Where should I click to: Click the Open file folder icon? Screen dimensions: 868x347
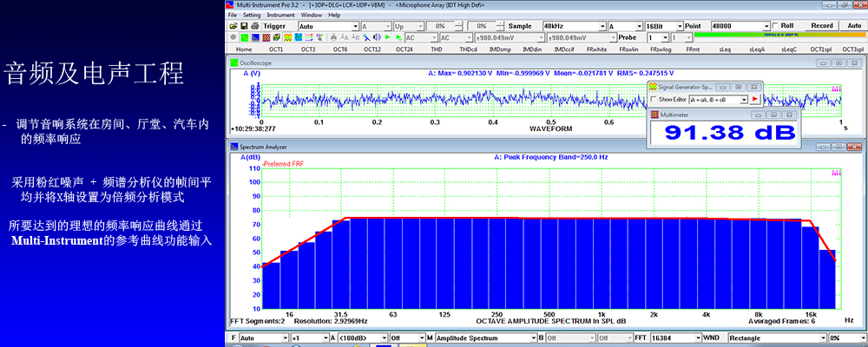[233, 26]
